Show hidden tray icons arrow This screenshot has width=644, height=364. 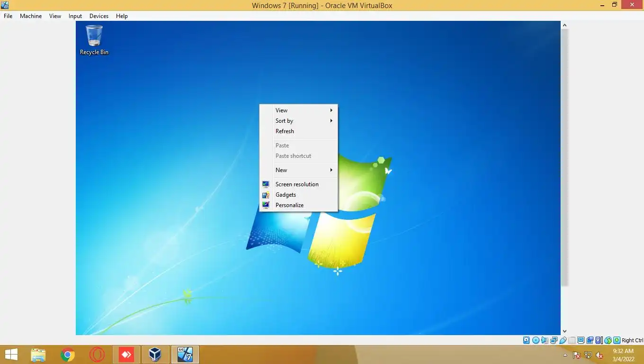[565, 355]
